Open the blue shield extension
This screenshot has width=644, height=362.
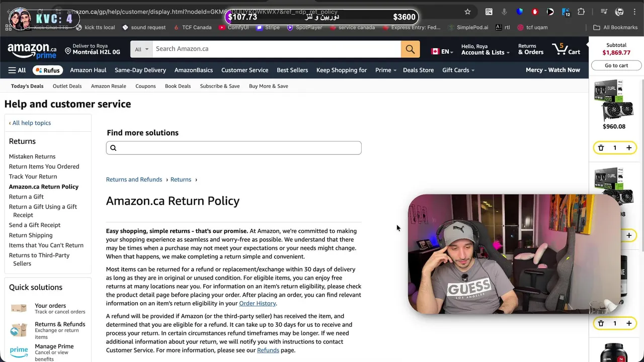point(520,12)
